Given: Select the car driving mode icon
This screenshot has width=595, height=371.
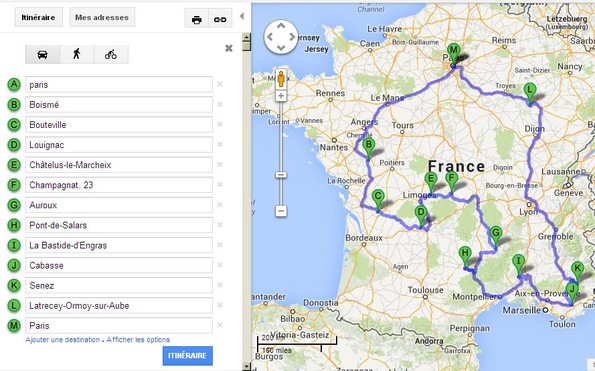Looking at the screenshot, I should (42, 54).
